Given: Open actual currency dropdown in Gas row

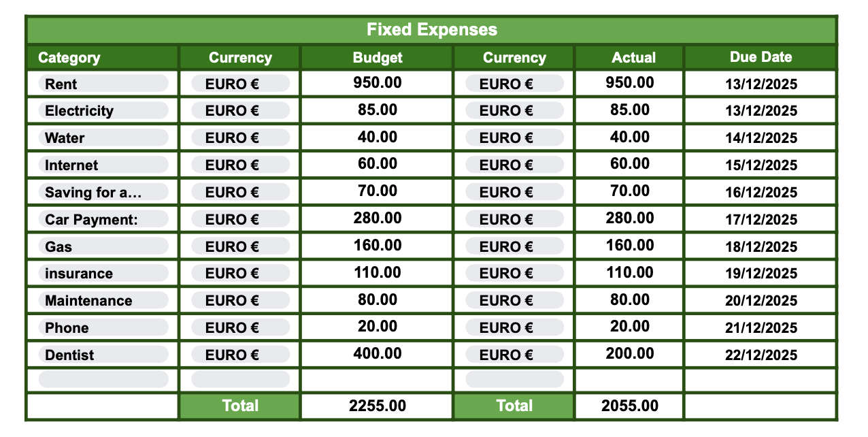Looking at the screenshot, I should 514,246.
